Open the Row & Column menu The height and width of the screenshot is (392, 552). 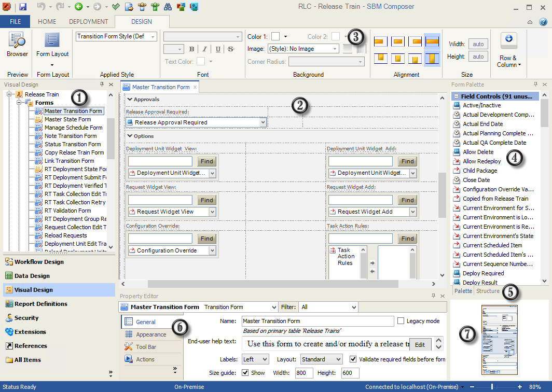(x=508, y=51)
